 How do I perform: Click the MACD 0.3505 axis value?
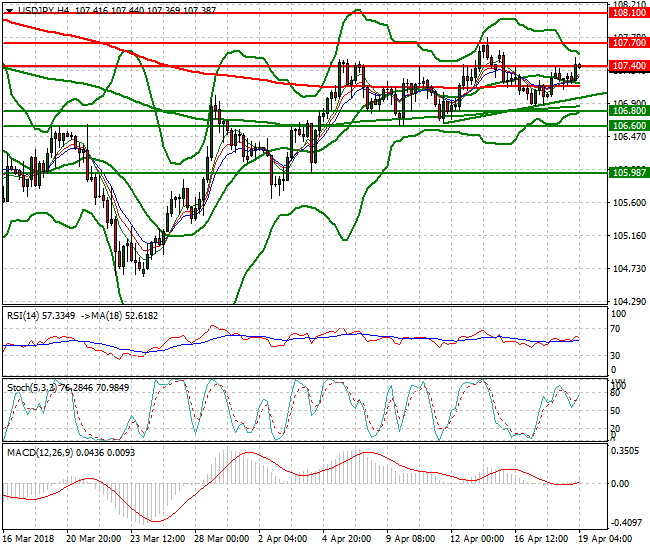pos(625,451)
